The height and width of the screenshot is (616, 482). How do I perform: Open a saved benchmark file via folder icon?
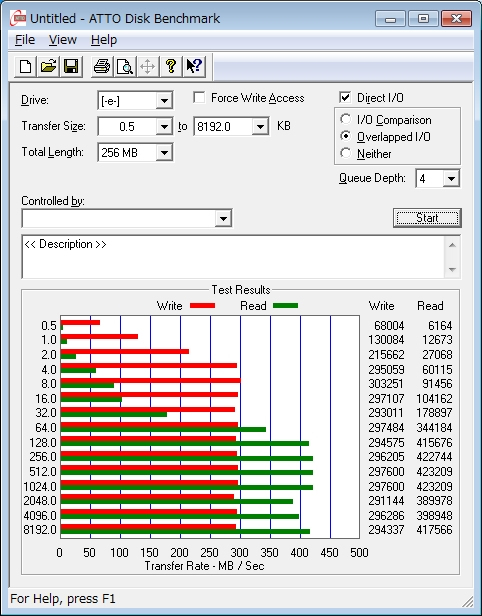click(48, 66)
